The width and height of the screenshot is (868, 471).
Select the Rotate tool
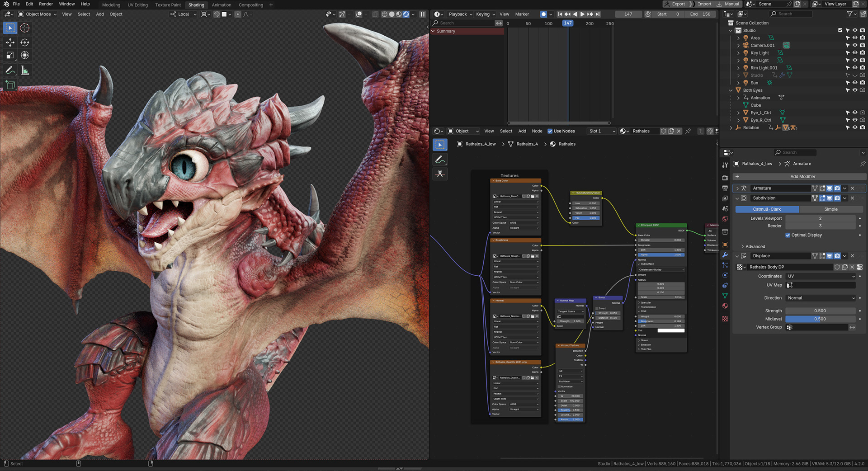[25, 42]
